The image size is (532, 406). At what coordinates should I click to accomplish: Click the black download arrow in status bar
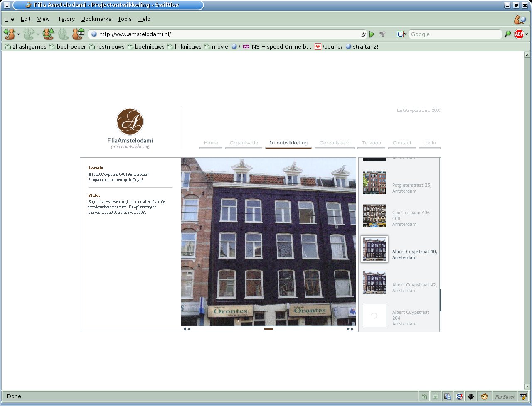470,396
